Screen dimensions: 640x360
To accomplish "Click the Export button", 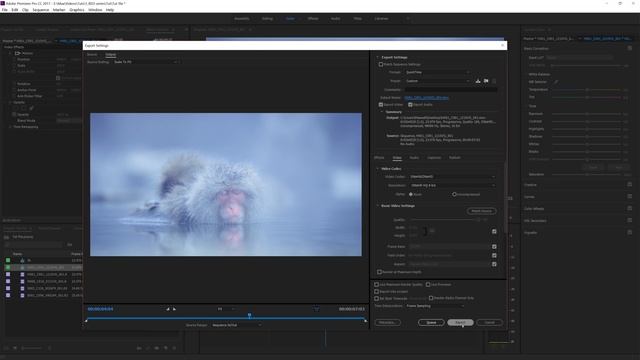I will (x=460, y=322).
